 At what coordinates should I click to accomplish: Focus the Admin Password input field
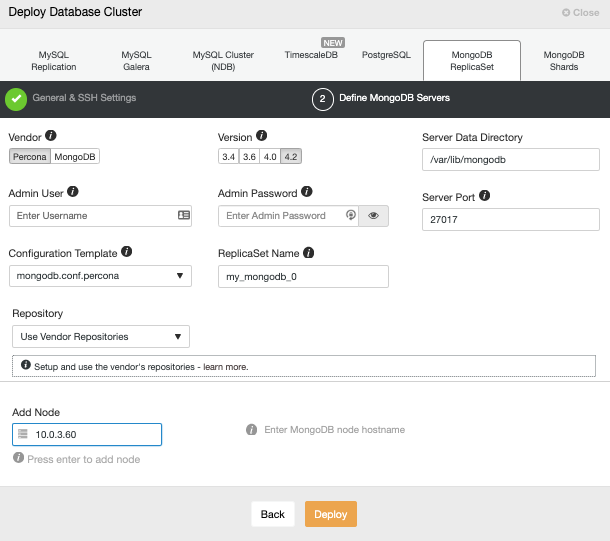click(x=288, y=216)
